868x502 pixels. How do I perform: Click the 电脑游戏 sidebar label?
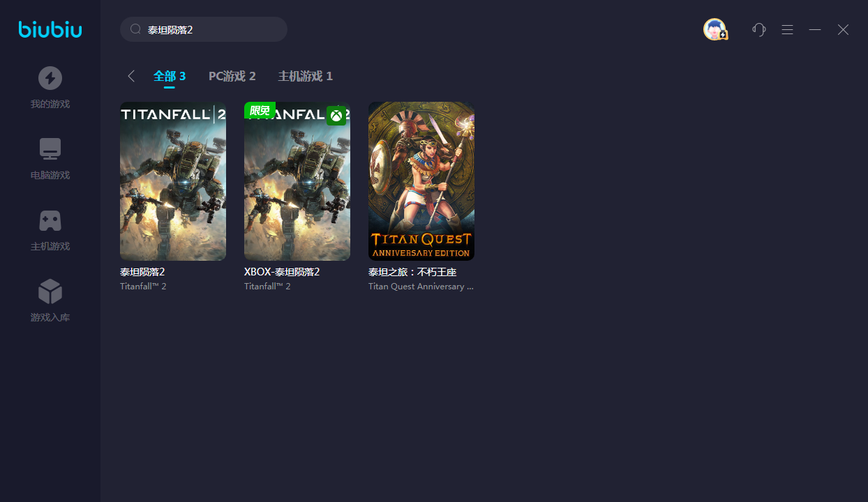pos(50,175)
